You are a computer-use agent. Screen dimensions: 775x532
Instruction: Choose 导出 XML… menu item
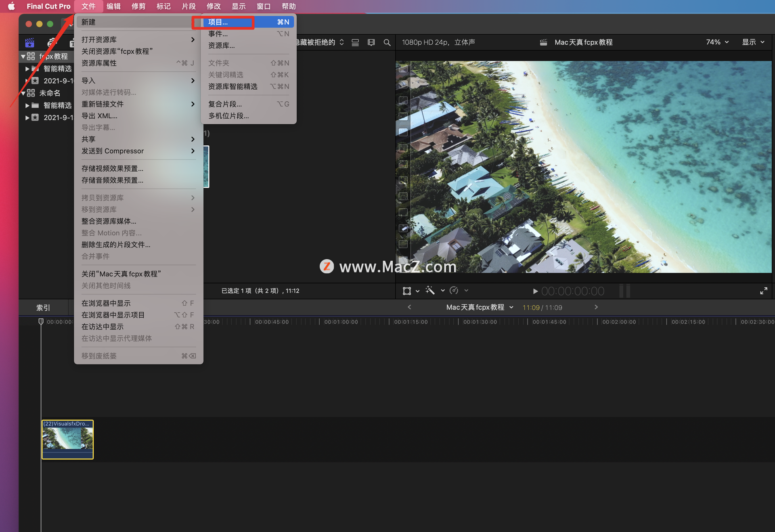click(138, 115)
